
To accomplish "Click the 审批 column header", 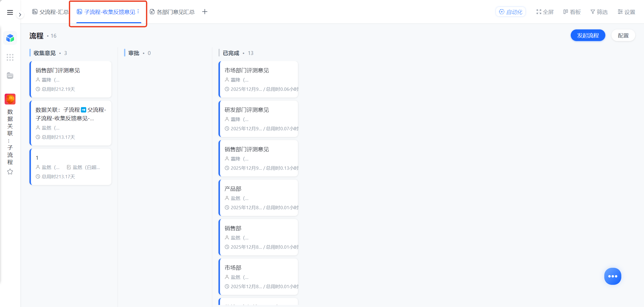I will coord(134,53).
